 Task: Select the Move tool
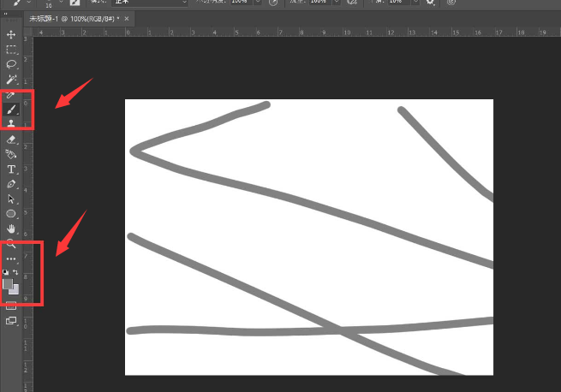click(x=11, y=34)
